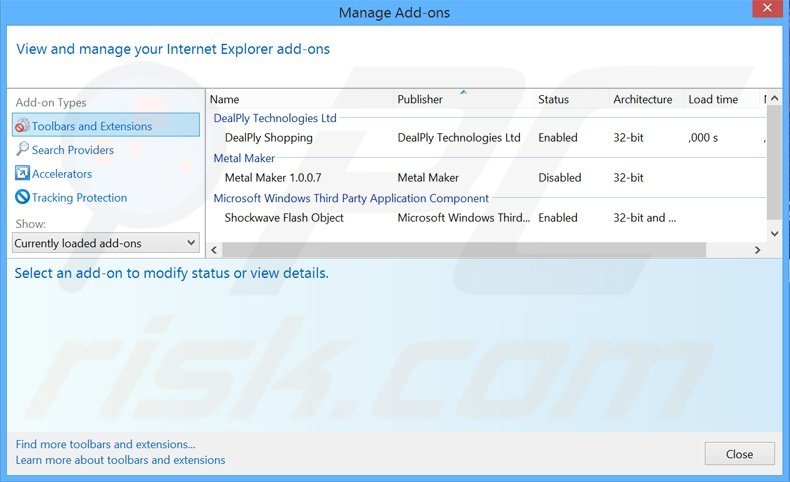Select Toolbars and Extensions add-on type
Image resolution: width=790 pixels, height=482 pixels.
click(106, 125)
